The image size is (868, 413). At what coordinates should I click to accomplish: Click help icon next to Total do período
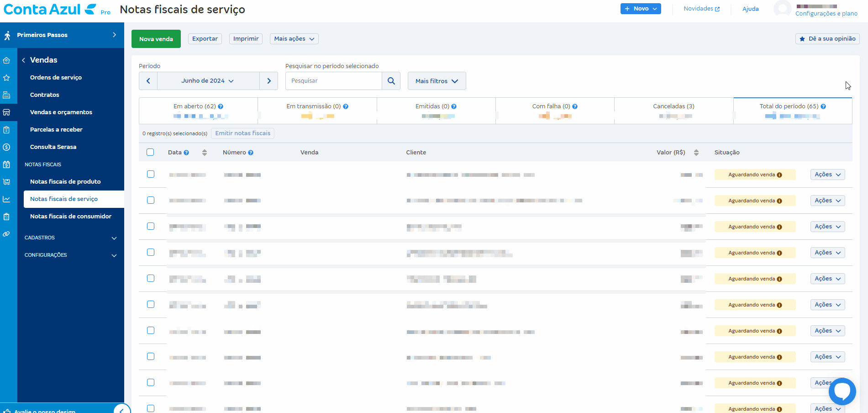click(823, 106)
